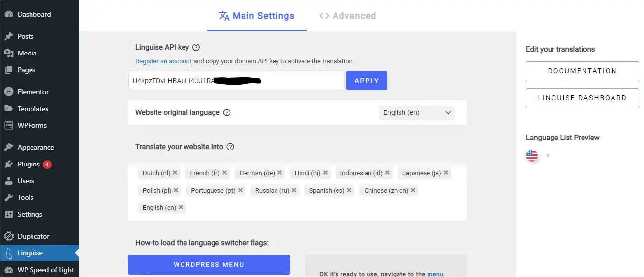Click help icon next to Translate your website into
The height and width of the screenshot is (277, 644).
point(230,147)
